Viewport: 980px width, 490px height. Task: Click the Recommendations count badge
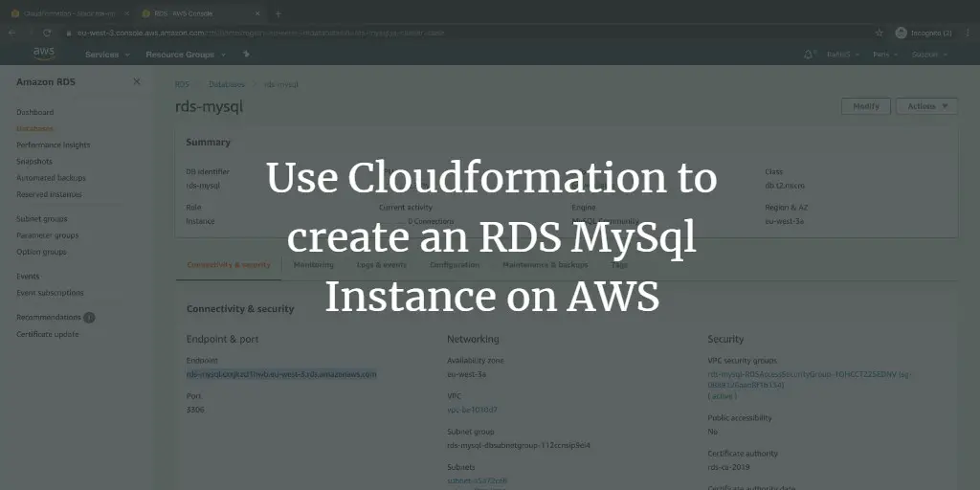tap(89, 318)
